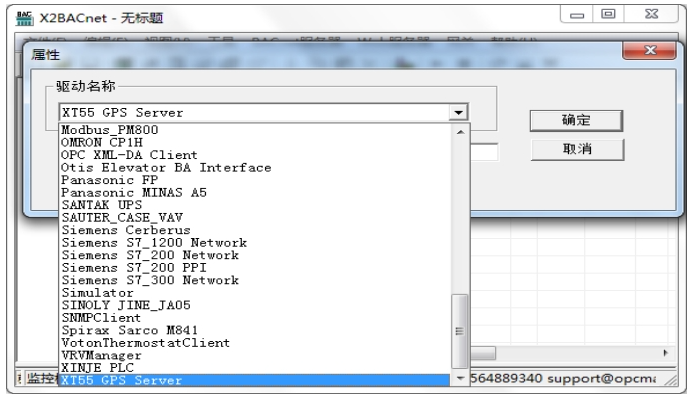Close the 属性 dialog with red X
The height and width of the screenshot is (398, 690).
pyautogui.click(x=650, y=51)
